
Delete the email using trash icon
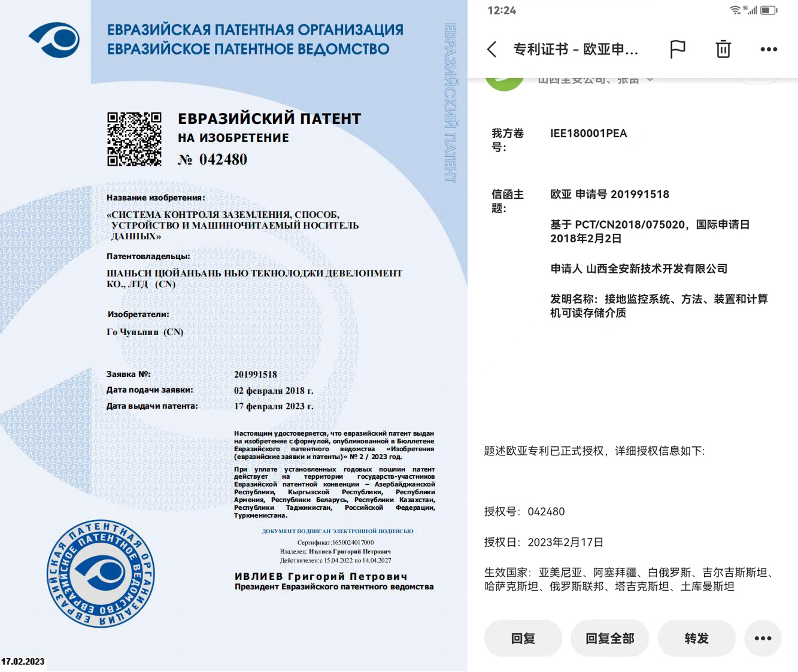[x=723, y=49]
